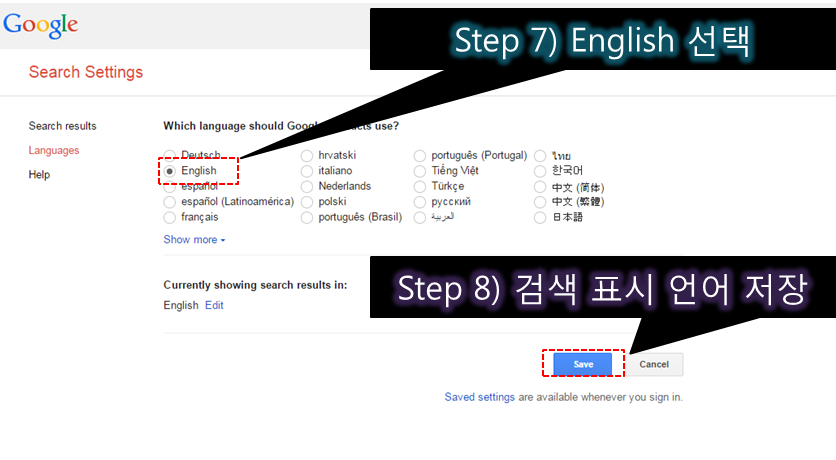This screenshot has height=460, width=836.
Task: Select 日本語 radio button
Action: click(540, 217)
